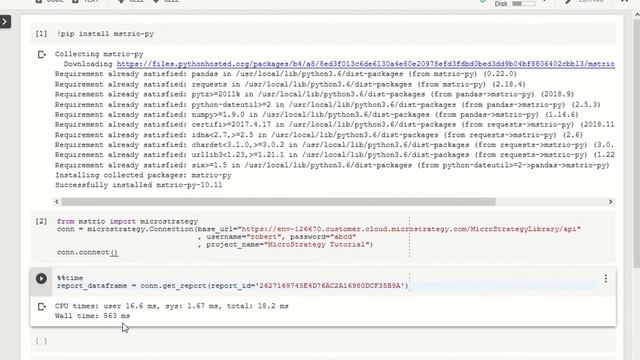Click the conn.connect() line
Image resolution: width=640 pixels, height=360 pixels.
(x=87, y=252)
